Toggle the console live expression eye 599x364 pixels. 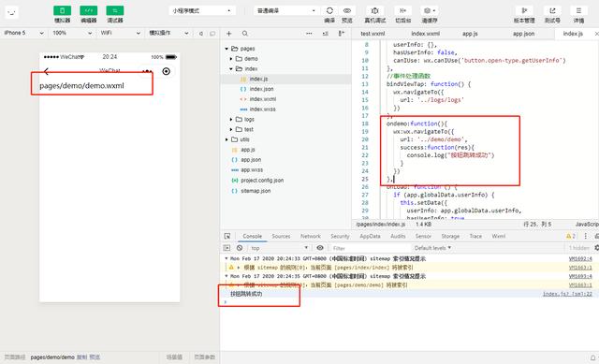tap(320, 248)
